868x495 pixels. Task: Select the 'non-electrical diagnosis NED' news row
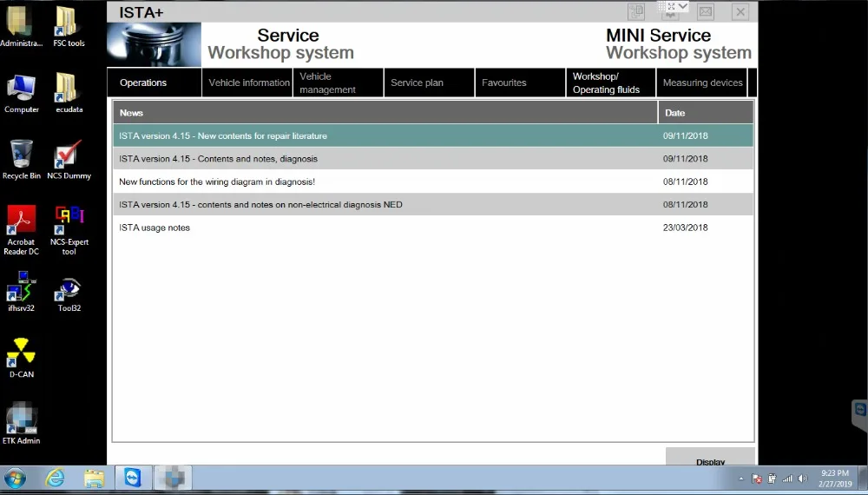[x=433, y=204]
